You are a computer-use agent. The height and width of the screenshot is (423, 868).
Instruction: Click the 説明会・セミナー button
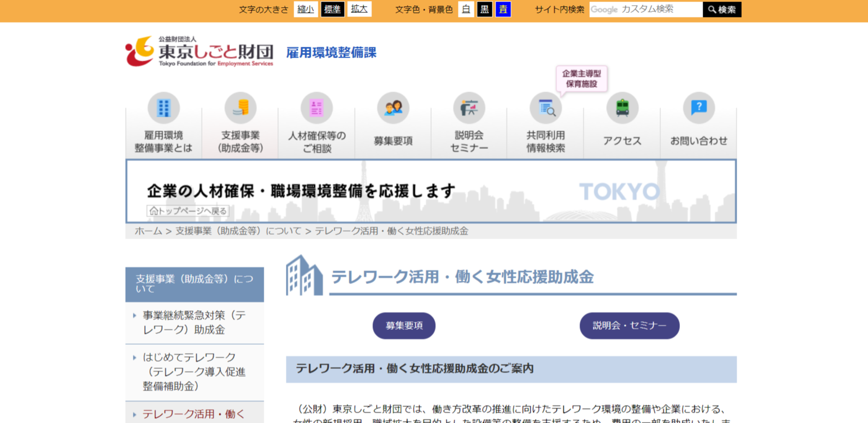[629, 326]
